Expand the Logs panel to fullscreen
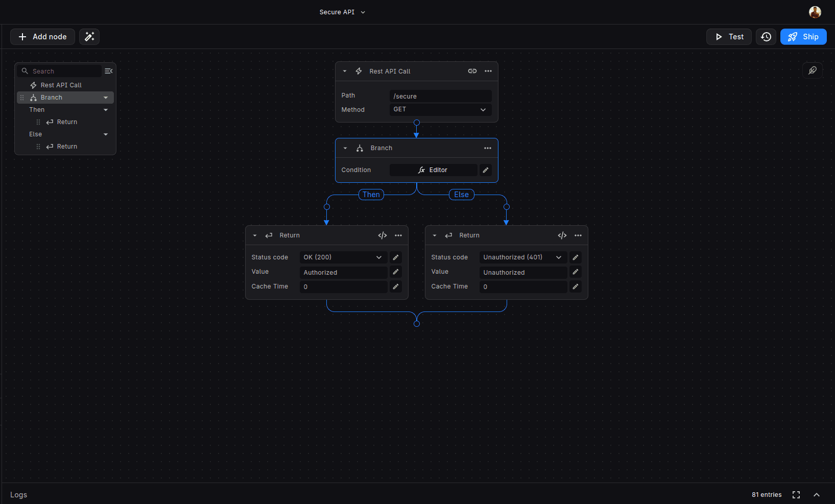 (x=796, y=494)
